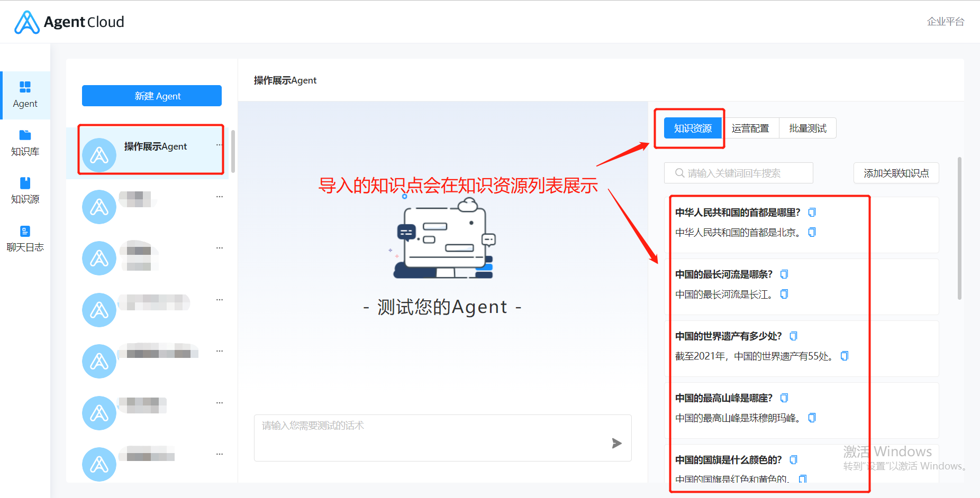Copy question 中华人民共和国的首都是哪里?
Viewport: 980px width, 498px height.
point(812,213)
